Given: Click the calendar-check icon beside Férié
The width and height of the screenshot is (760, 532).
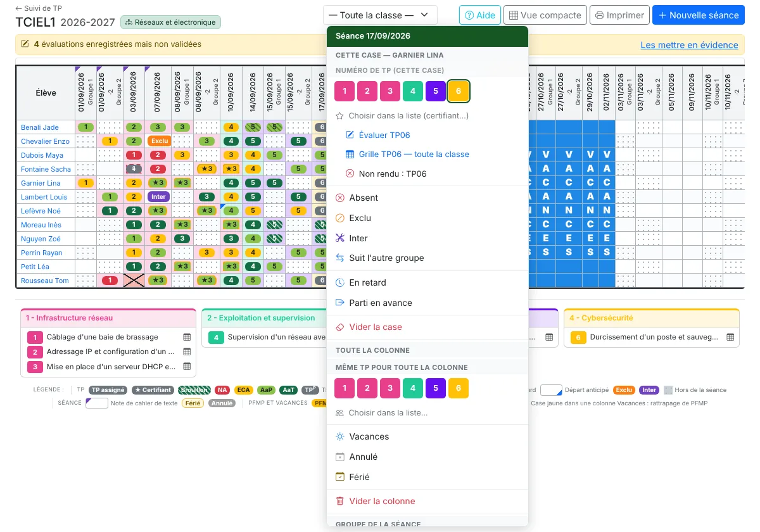Looking at the screenshot, I should (x=339, y=477).
